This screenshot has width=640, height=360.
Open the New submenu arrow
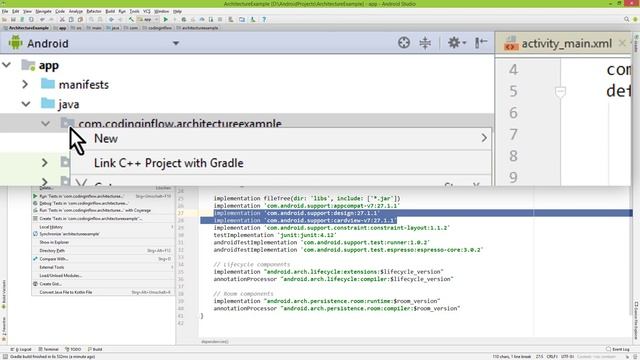pyautogui.click(x=484, y=138)
